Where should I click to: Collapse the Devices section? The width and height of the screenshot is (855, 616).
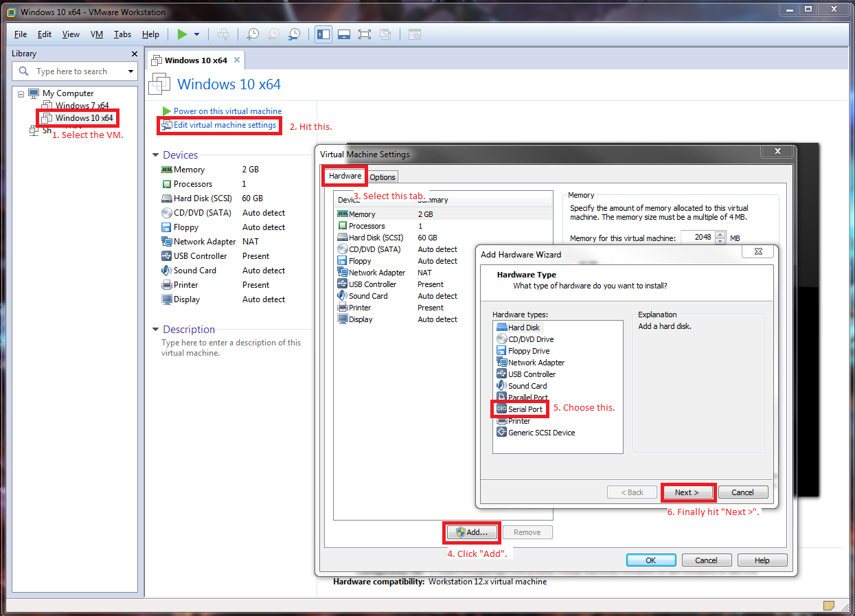156,155
